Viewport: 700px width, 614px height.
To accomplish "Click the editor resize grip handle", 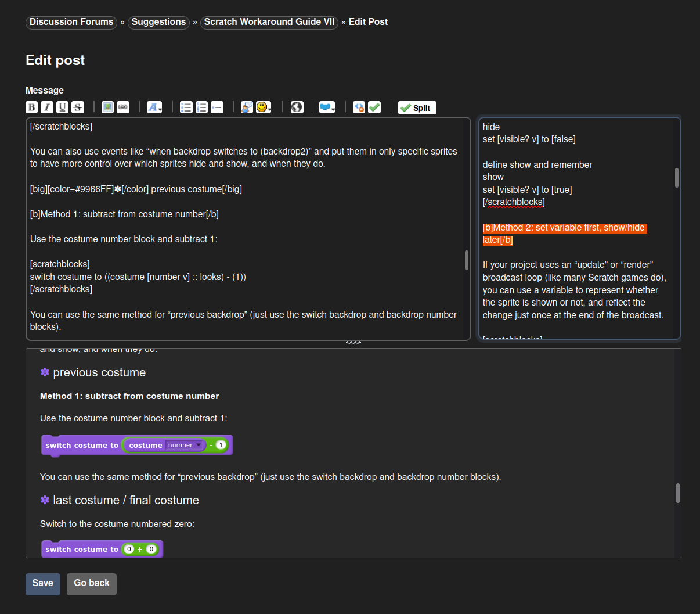I will tap(353, 343).
